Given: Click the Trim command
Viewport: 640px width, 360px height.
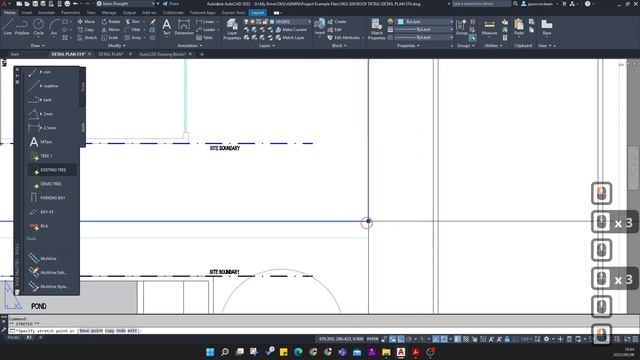Looking at the screenshot, I should [x=133, y=22].
